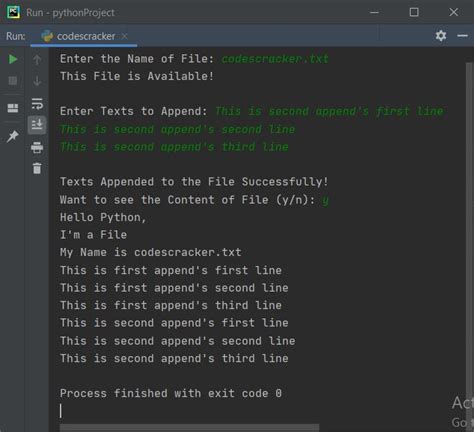Click the Stop process square icon
The image size is (474, 432).
(x=13, y=81)
